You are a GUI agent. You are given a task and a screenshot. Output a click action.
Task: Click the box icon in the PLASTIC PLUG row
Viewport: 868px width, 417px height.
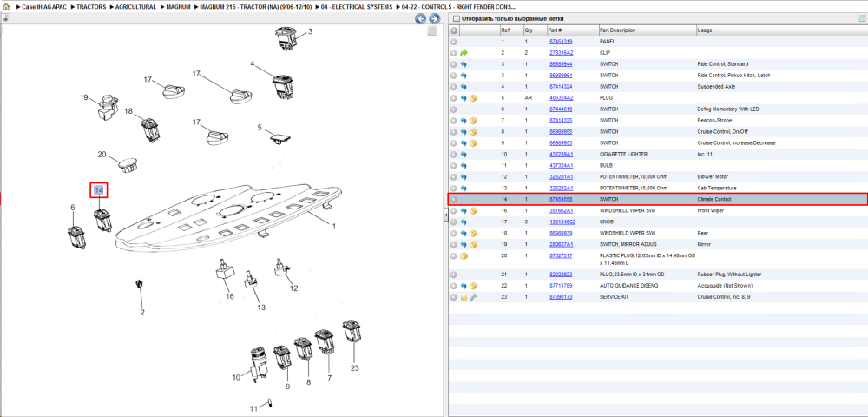464,256
